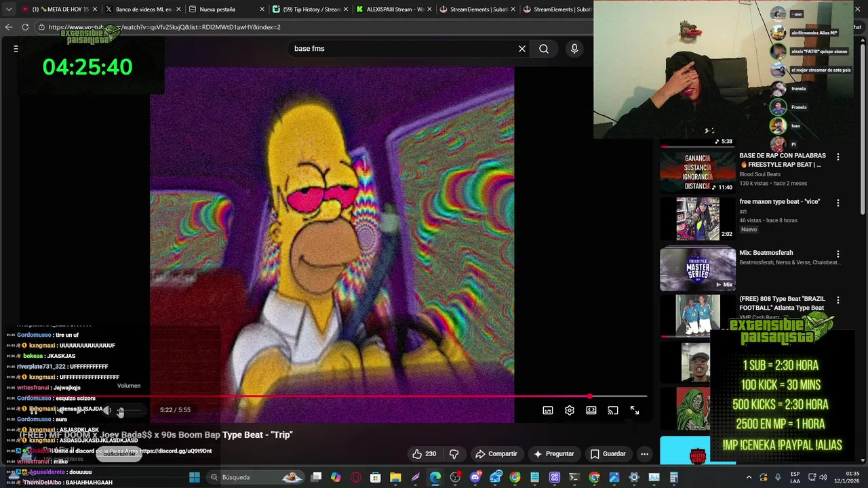Viewport: 868px width, 488px height.
Task: Open the Freestyle Master Series mix thumbnail
Action: [x=698, y=269]
